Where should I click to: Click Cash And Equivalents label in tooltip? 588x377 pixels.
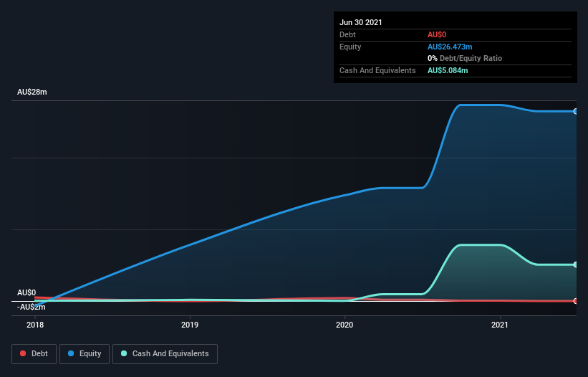[x=377, y=70]
